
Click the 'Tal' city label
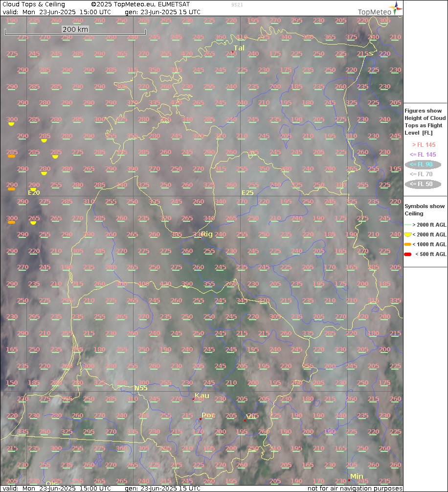click(239, 48)
